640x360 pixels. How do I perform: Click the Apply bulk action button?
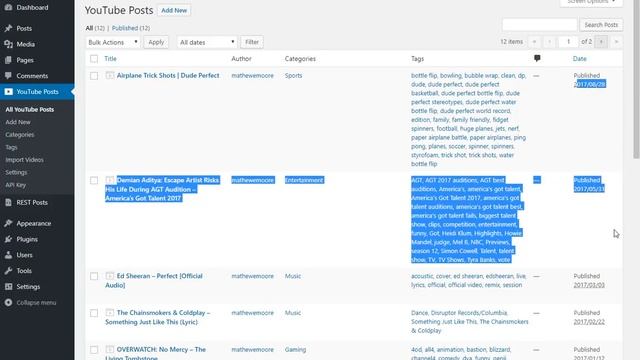click(156, 42)
